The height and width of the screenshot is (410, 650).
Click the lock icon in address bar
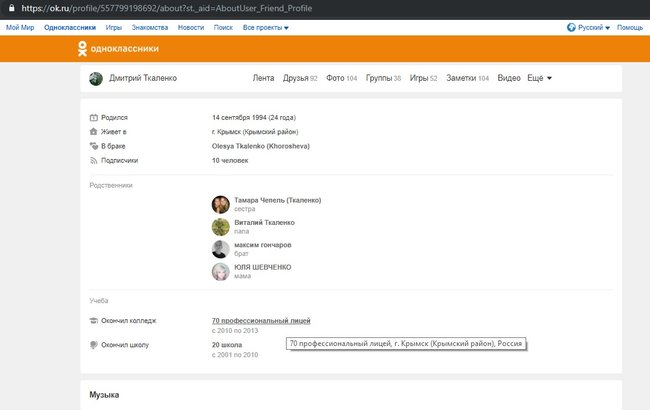coord(12,8)
